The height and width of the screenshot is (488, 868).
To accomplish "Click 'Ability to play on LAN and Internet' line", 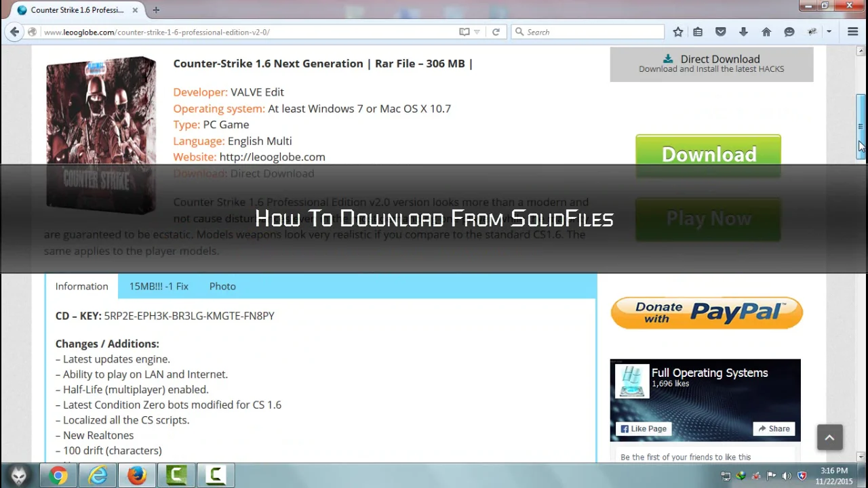I will (142, 374).
